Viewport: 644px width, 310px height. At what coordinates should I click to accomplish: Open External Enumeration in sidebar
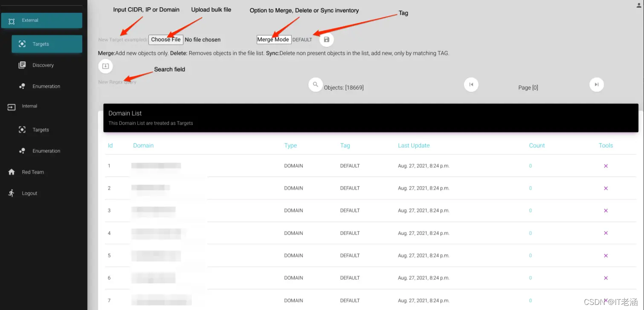point(46,86)
